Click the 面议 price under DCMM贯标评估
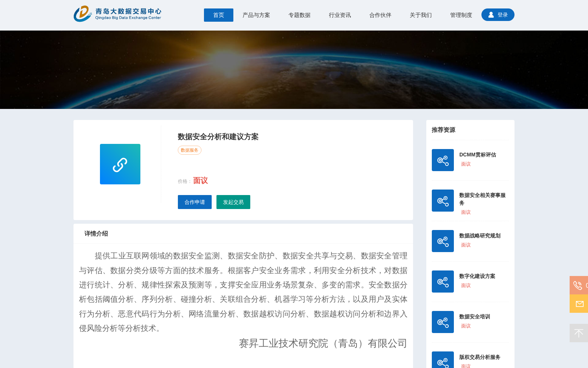The image size is (588, 368). tap(466, 164)
